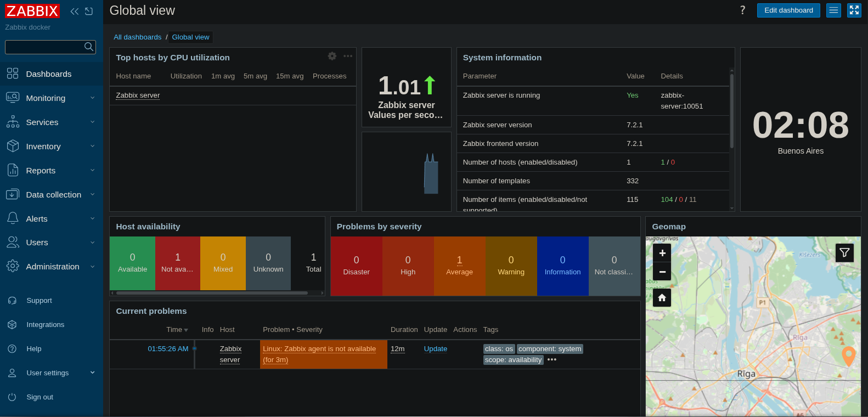This screenshot has height=417, width=868.
Task: Click the sidebar search input field
Action: (44, 47)
